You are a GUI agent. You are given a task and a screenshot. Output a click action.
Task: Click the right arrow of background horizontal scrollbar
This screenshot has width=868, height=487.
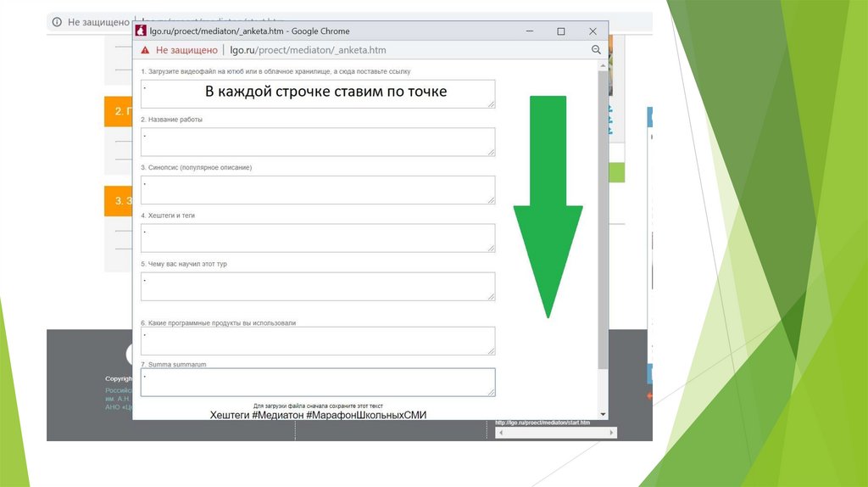pos(611,433)
